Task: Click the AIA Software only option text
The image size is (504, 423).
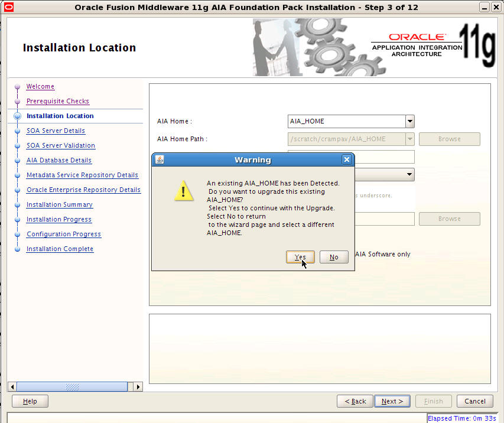Action: (383, 254)
